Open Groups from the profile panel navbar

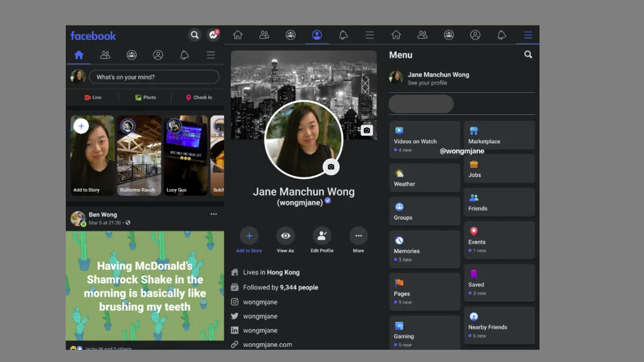coord(290,35)
